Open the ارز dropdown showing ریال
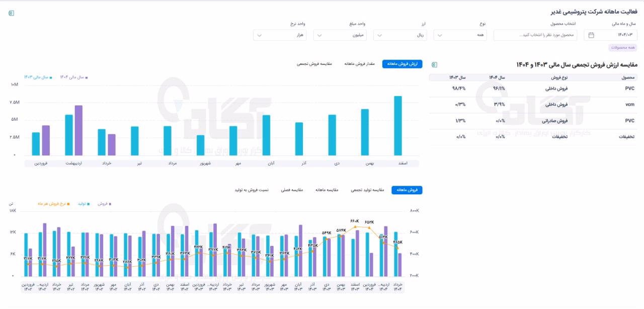The width and height of the screenshot is (644, 309). (400, 35)
